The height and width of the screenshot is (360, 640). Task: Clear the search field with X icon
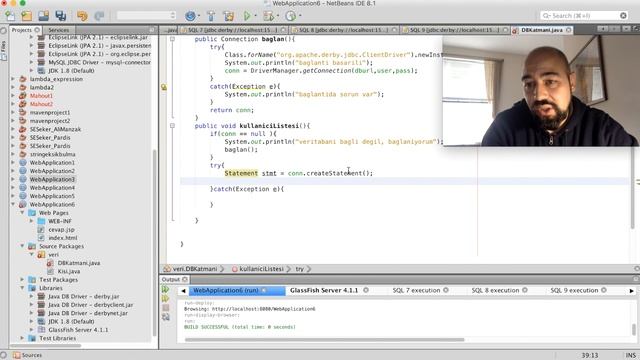coord(623,16)
